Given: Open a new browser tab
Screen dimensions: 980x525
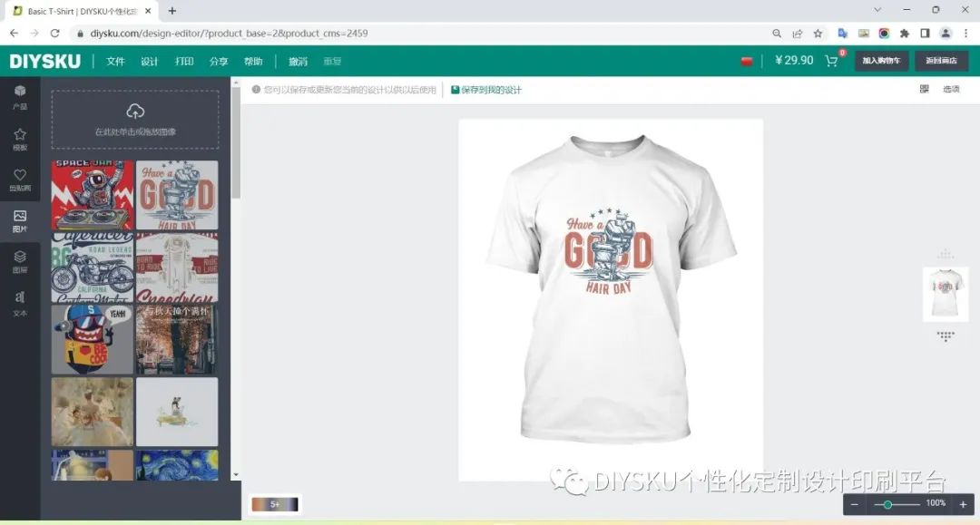Looking at the screenshot, I should (x=171, y=11).
